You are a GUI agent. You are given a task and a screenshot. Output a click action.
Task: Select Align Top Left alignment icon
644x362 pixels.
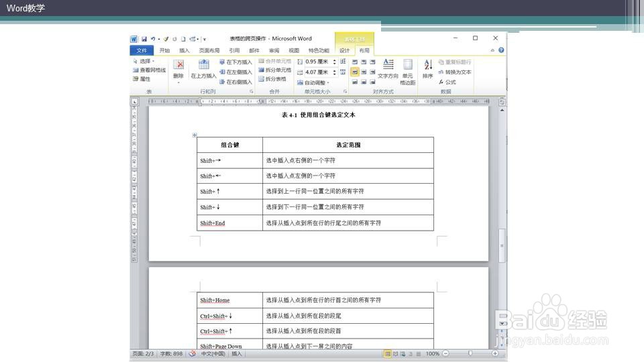click(x=355, y=62)
